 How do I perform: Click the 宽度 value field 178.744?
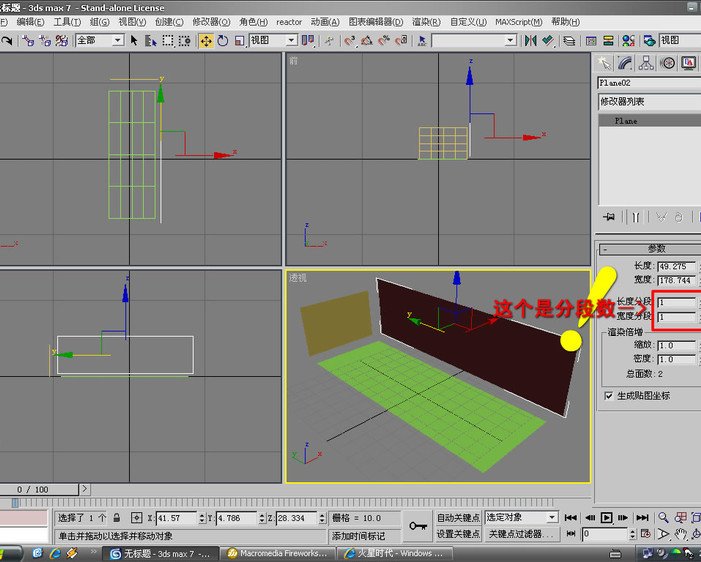(677, 280)
